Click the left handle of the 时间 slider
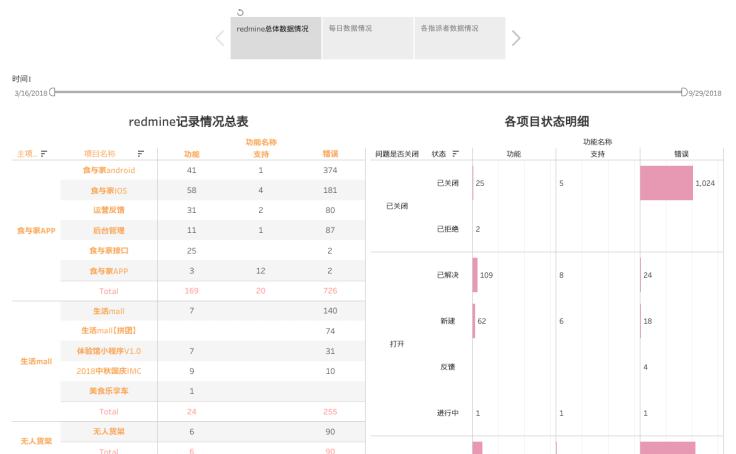Screen dimensions: 736x454 (53, 92)
